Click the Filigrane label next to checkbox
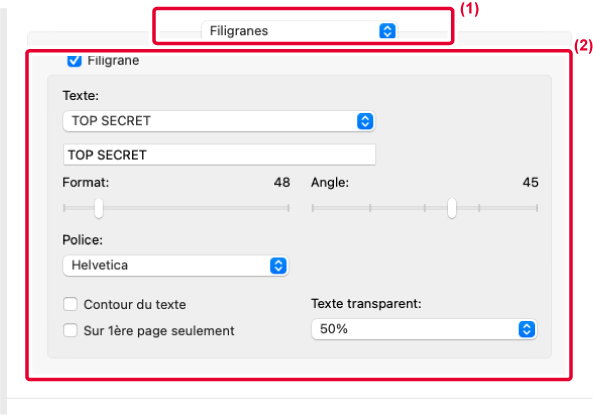The width and height of the screenshot is (593, 415). click(x=113, y=61)
